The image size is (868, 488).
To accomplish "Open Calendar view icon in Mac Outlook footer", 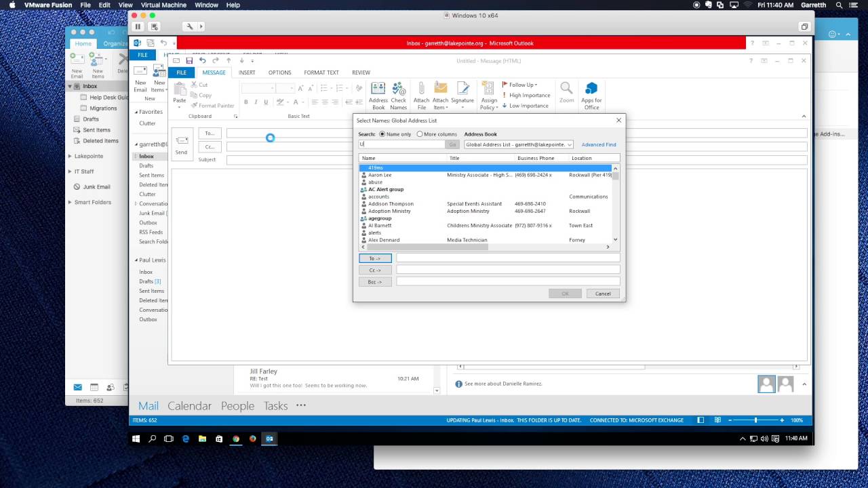I will point(94,387).
